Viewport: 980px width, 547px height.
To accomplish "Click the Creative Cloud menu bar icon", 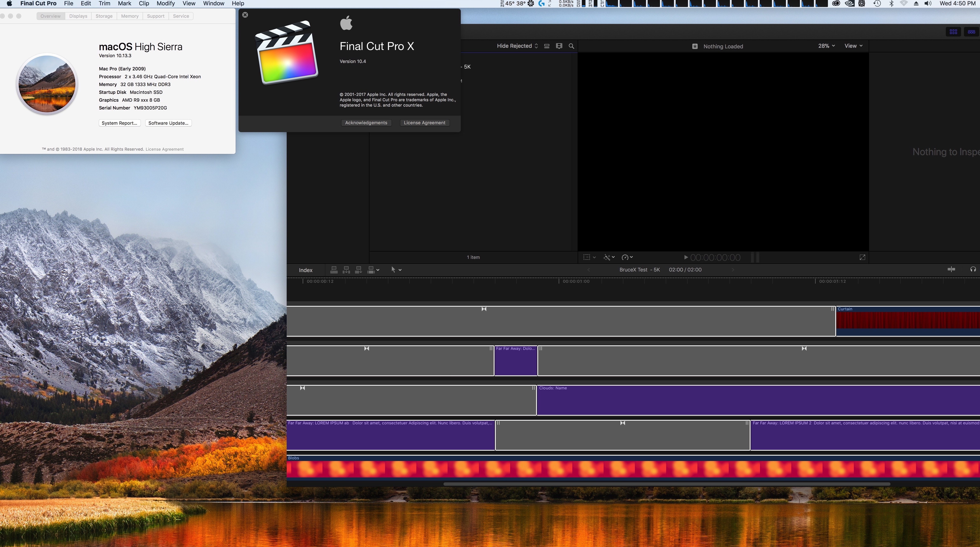I will (836, 3).
